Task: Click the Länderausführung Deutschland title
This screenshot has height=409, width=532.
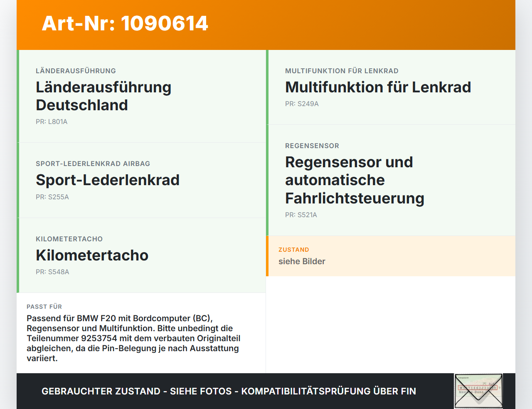Action: (x=103, y=96)
